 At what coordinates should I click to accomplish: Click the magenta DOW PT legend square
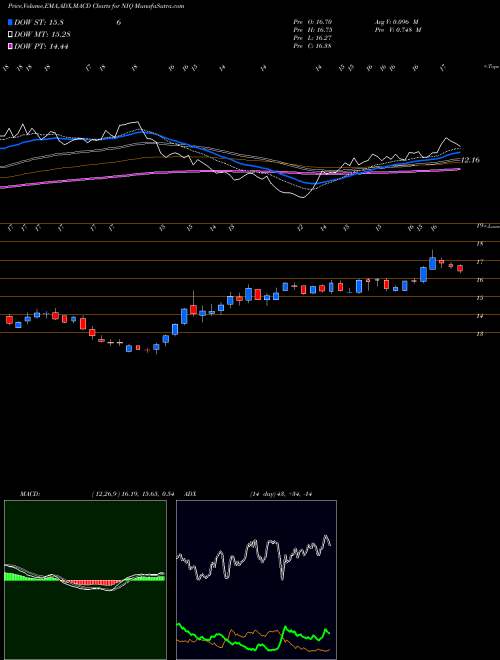[x=11, y=46]
